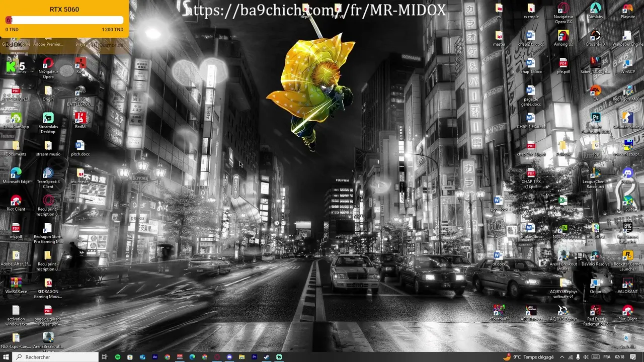Screen dimensions: 644x362
Task: Open File Explorer taskbar icon
Action: [242, 357]
